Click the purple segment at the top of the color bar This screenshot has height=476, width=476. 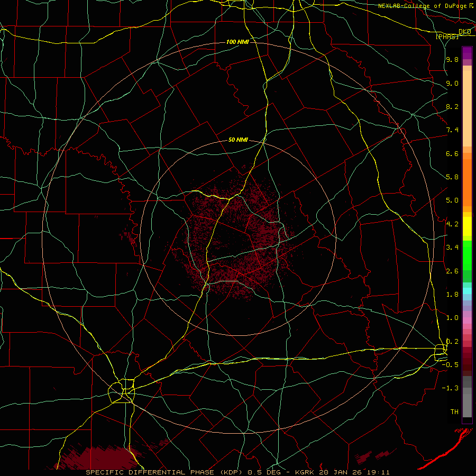[x=467, y=53]
